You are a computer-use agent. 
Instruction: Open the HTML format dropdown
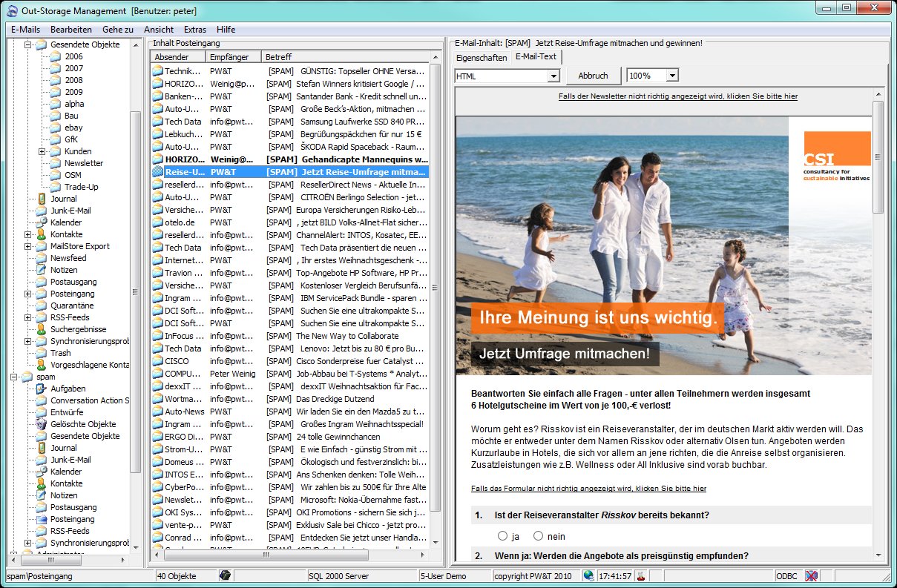(553, 76)
